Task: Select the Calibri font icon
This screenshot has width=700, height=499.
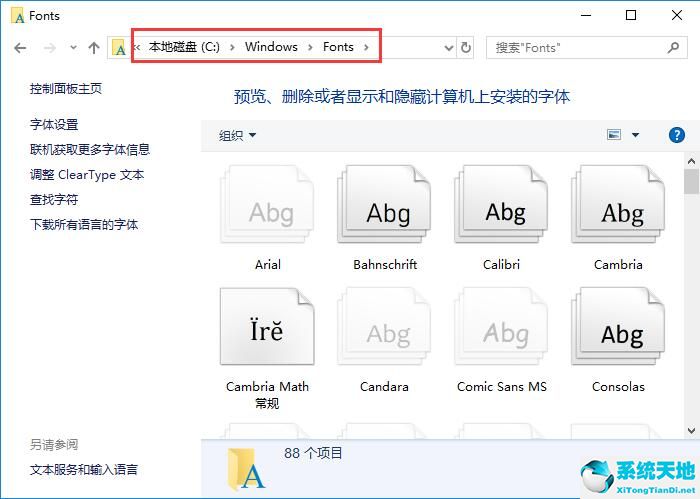Action: [x=501, y=204]
